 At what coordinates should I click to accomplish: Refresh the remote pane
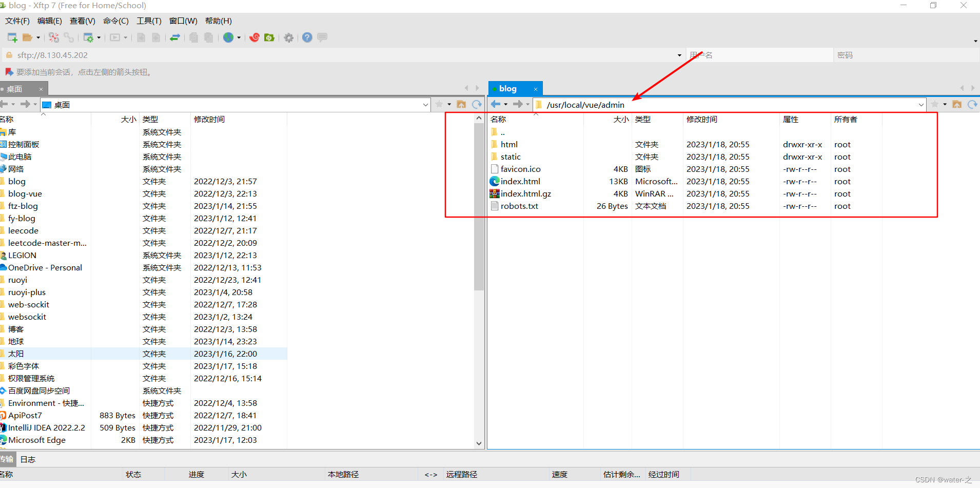(972, 104)
